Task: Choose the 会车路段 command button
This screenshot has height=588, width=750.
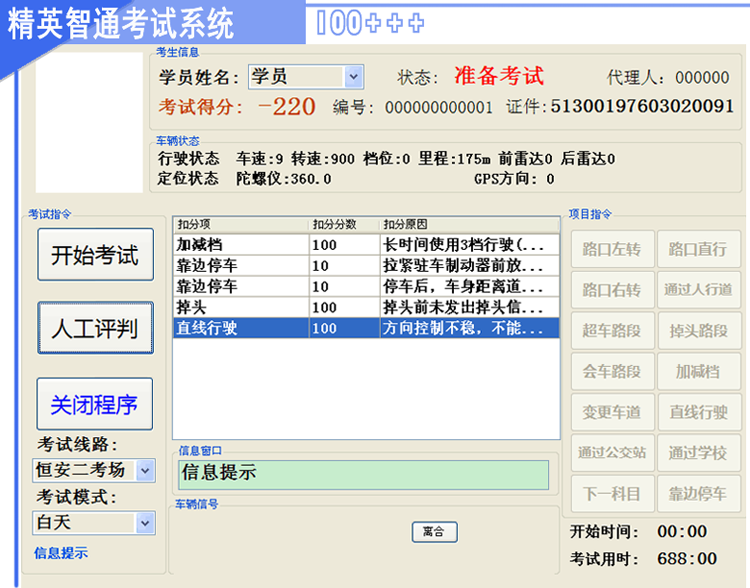Action: pos(612,371)
